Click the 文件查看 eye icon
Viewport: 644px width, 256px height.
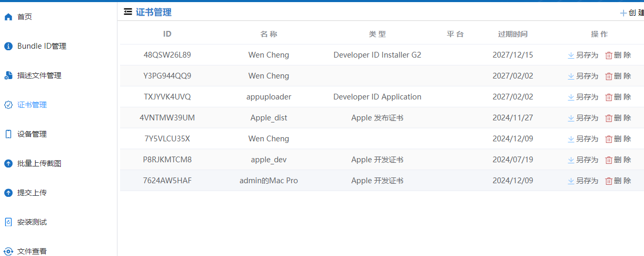click(8, 251)
